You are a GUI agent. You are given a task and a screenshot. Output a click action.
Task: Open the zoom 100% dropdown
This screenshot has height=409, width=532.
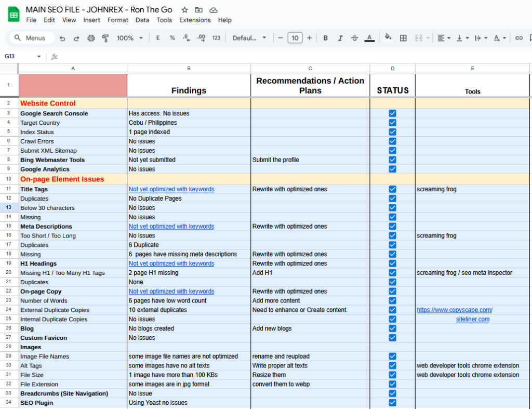tap(129, 38)
